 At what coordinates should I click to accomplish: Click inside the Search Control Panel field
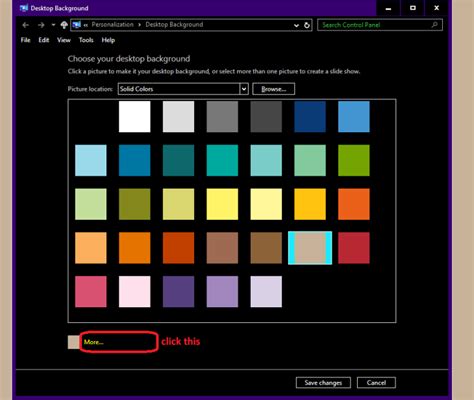coord(380,25)
